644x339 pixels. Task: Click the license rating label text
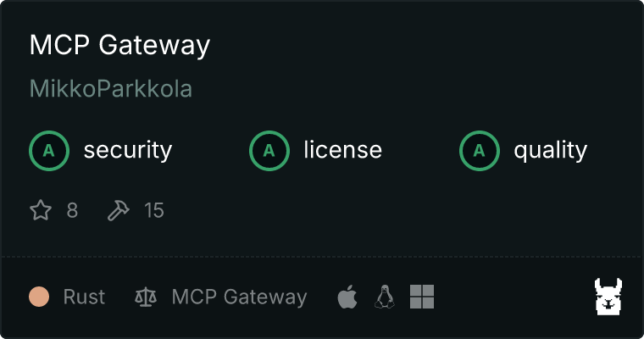pyautogui.click(x=343, y=149)
